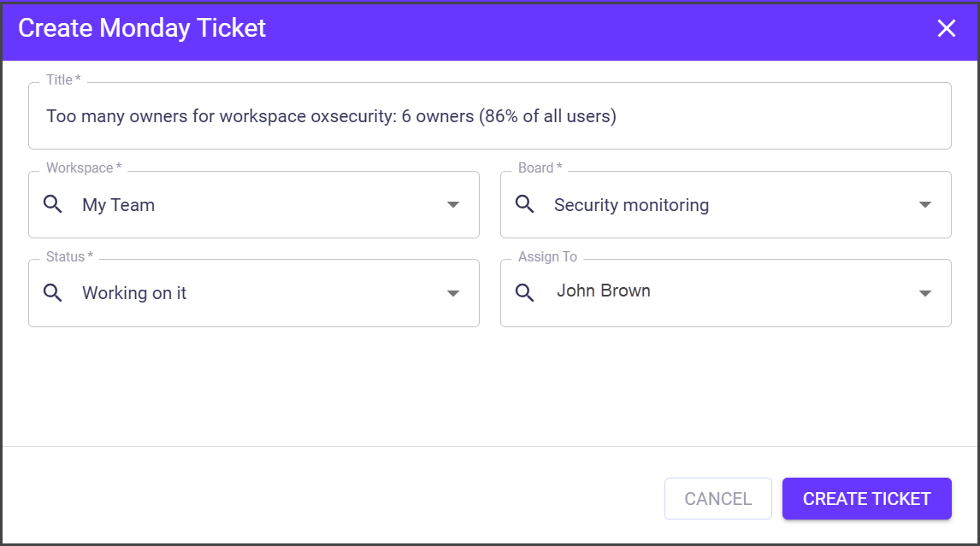Image resolution: width=980 pixels, height=546 pixels.
Task: Open the Assign To dropdown arrow
Action: (924, 294)
